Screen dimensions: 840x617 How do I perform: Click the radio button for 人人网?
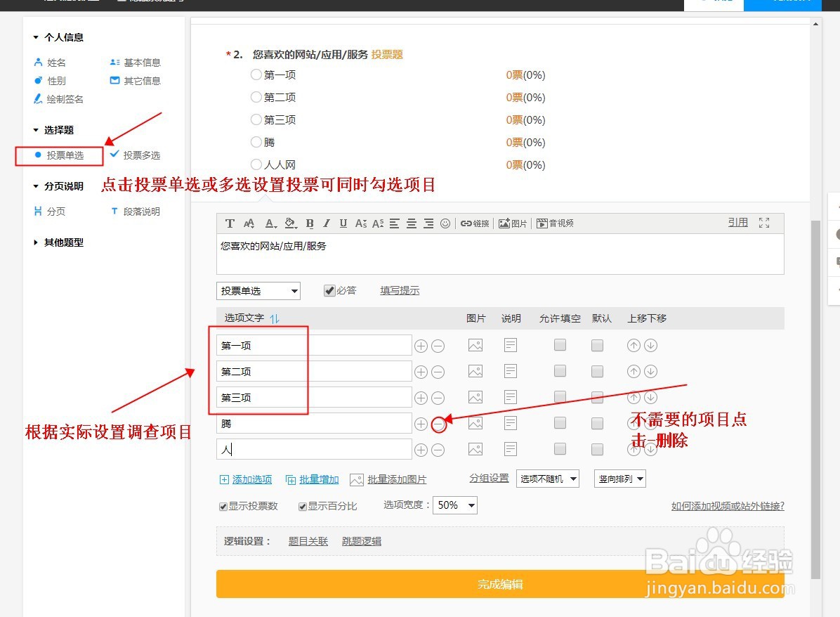pyautogui.click(x=256, y=164)
